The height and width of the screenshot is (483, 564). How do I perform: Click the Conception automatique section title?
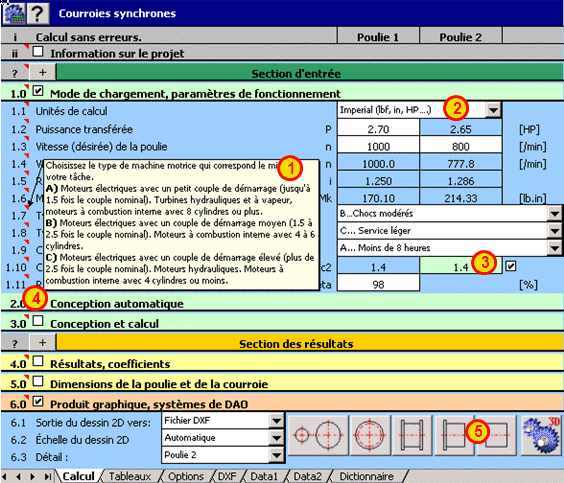pyautogui.click(x=117, y=304)
